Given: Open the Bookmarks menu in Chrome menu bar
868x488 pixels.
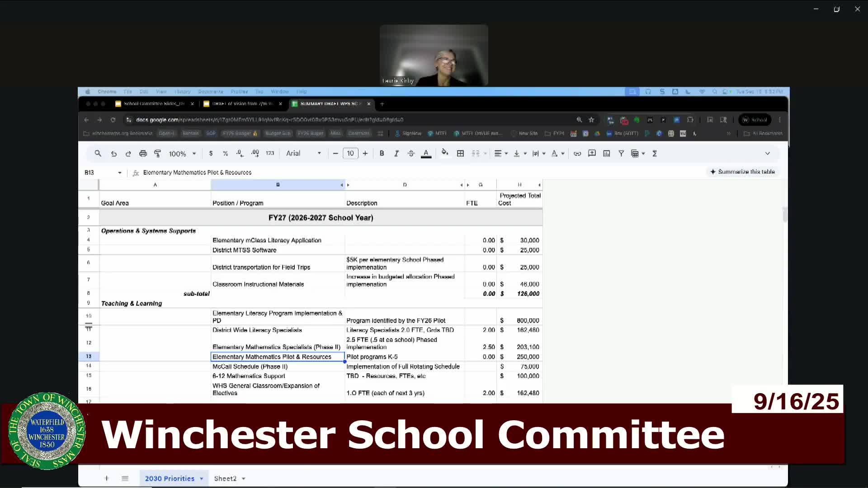Looking at the screenshot, I should pyautogui.click(x=210, y=92).
